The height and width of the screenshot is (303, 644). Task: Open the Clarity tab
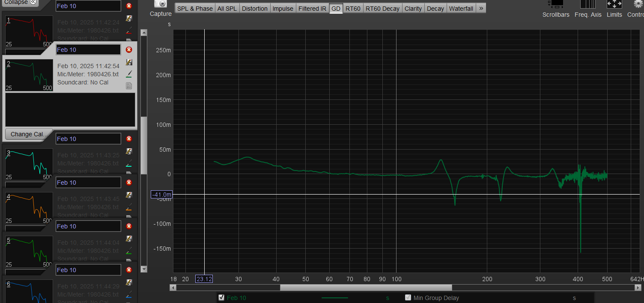tap(413, 9)
